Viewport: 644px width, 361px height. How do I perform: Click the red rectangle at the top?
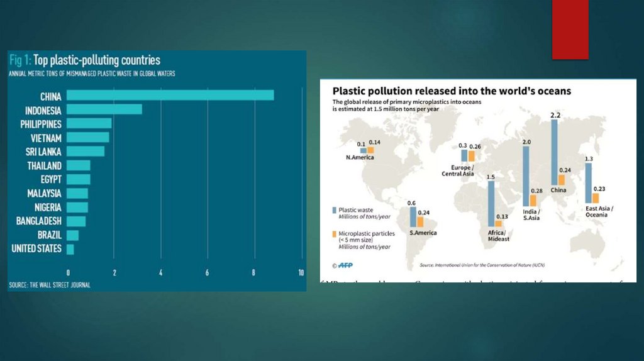(x=570, y=30)
